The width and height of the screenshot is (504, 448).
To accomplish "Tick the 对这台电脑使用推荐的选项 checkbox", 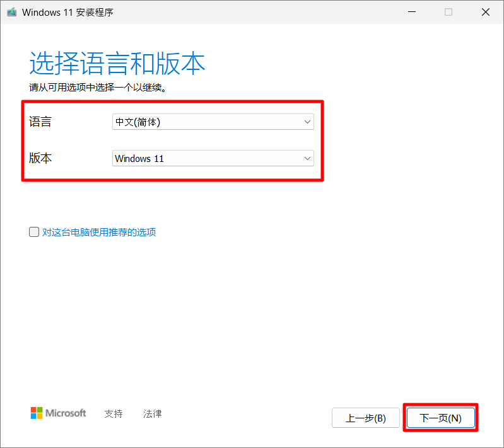I will [34, 232].
